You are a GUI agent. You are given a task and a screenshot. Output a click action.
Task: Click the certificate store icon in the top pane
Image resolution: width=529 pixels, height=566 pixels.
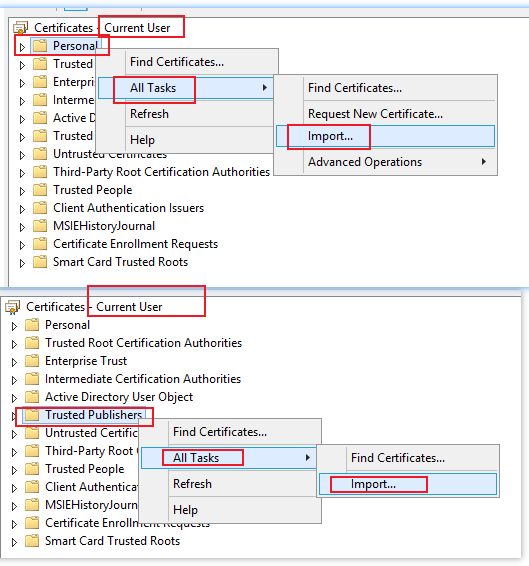pyautogui.click(x=20, y=28)
